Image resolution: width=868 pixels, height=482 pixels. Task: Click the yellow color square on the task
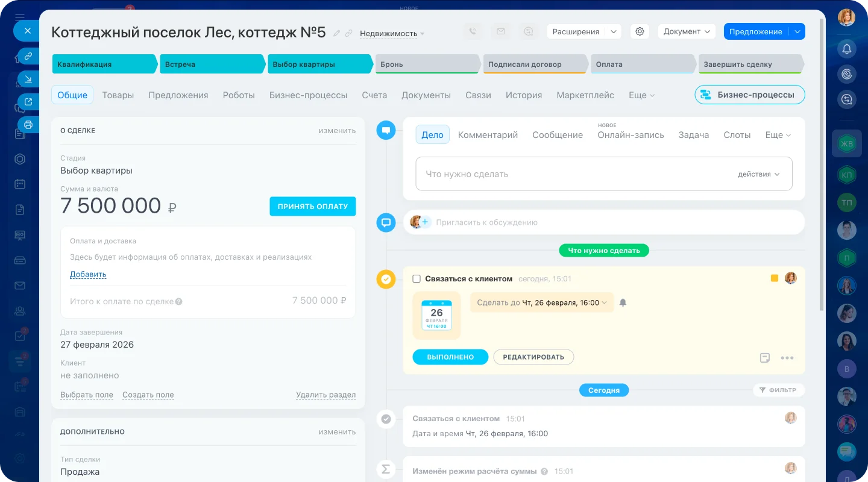[774, 278]
